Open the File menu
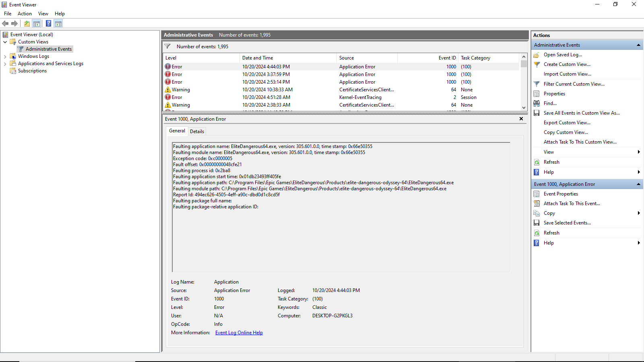 (8, 14)
